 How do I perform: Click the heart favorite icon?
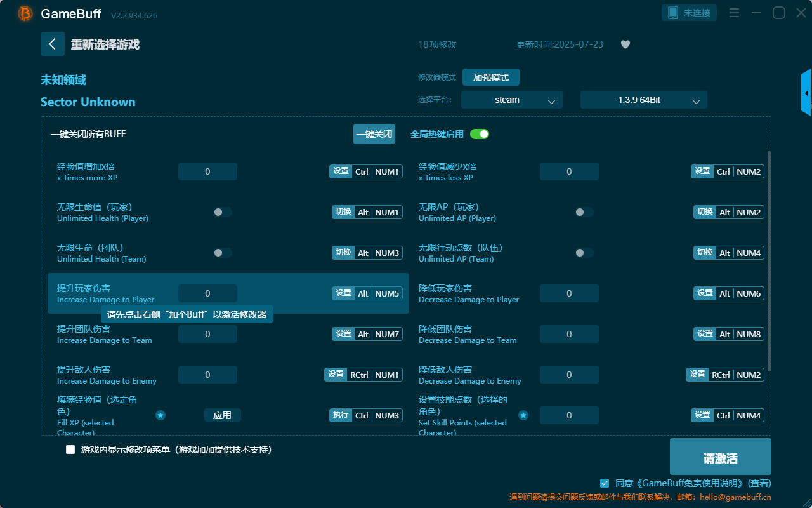click(x=625, y=44)
